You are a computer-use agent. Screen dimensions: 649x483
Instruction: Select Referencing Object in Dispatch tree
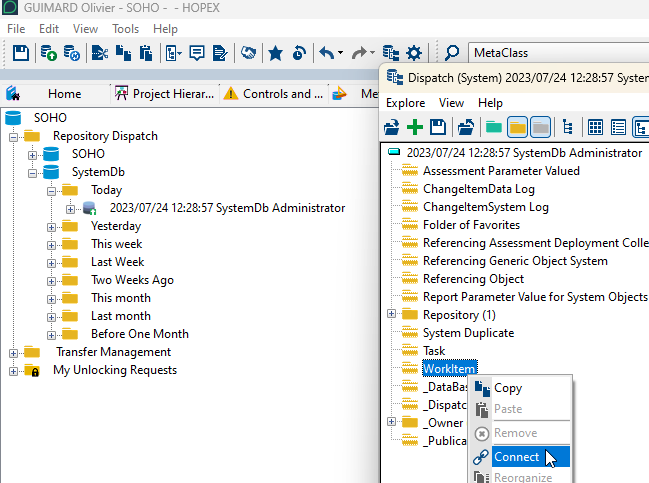coord(474,279)
